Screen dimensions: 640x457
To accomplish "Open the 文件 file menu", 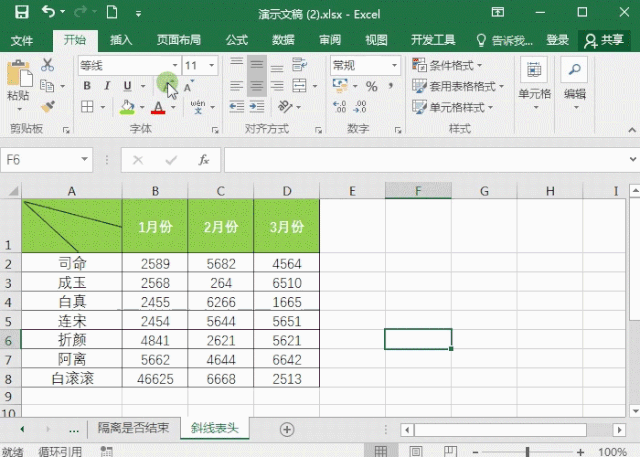I will pos(22,40).
